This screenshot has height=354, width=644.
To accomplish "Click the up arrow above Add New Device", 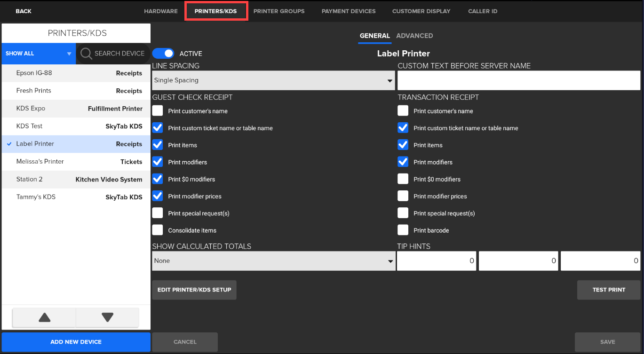I will [x=44, y=318].
